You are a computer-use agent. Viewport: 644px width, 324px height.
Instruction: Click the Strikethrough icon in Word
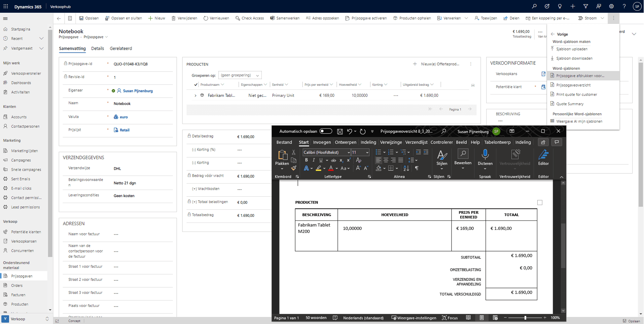[x=333, y=160]
